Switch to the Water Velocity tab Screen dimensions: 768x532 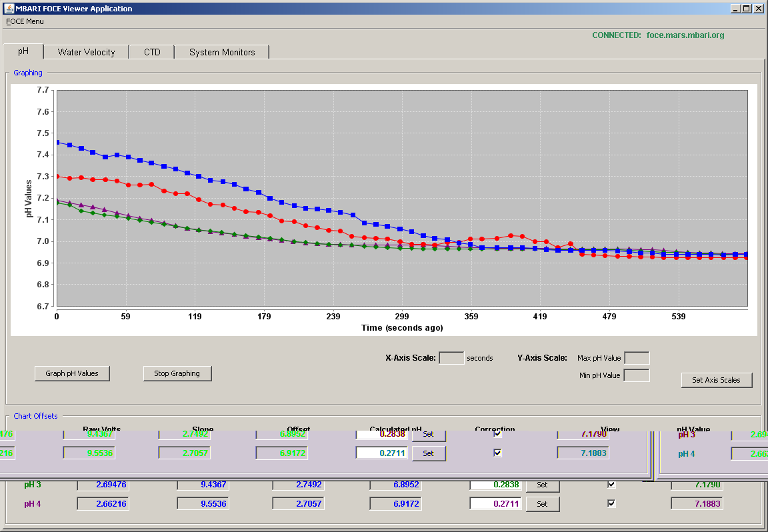click(86, 53)
